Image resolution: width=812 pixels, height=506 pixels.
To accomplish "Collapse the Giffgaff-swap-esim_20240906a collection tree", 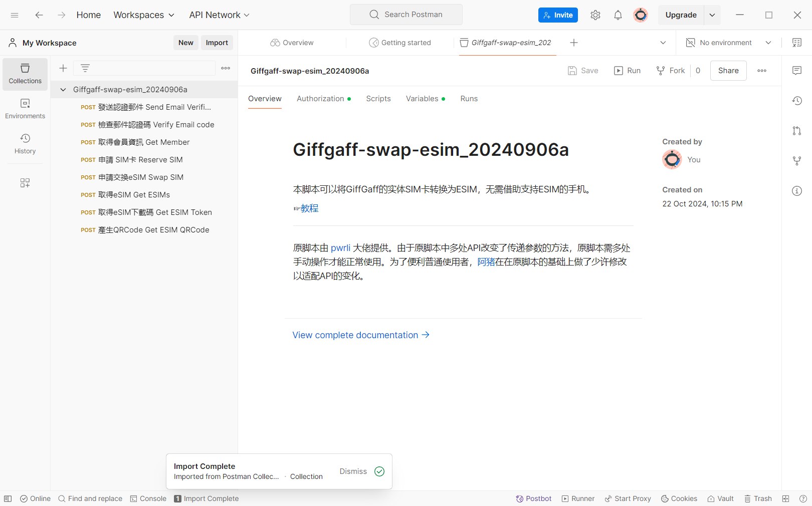I will pos(63,90).
